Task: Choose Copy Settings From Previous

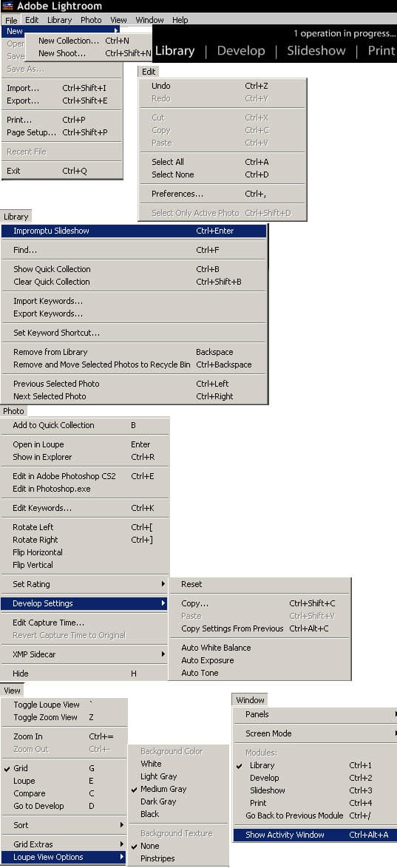Action: click(x=259, y=629)
